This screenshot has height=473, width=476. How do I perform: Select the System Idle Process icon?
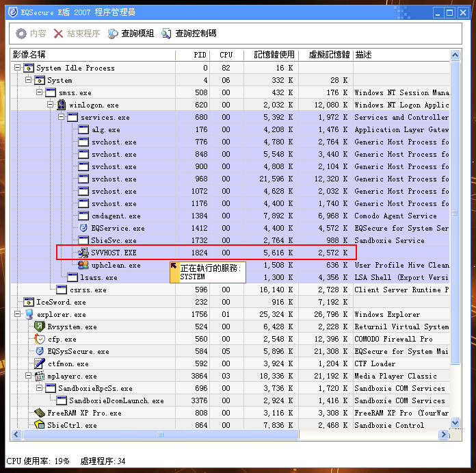pos(29,68)
